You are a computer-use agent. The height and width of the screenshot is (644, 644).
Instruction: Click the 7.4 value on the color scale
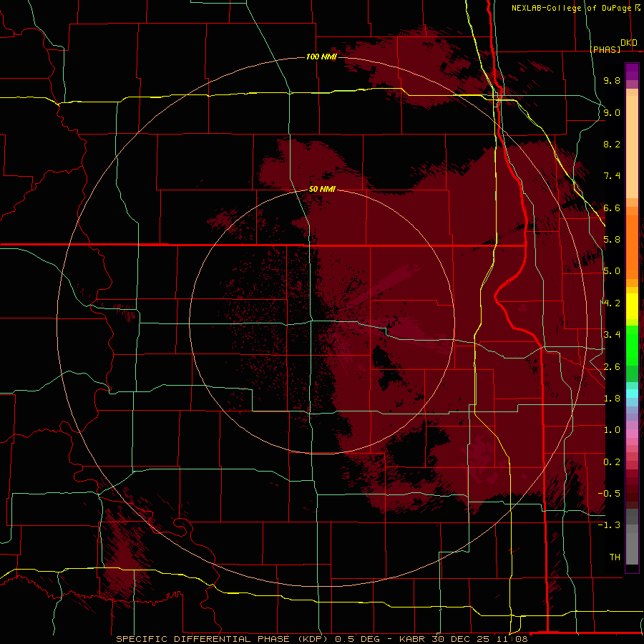pos(612,176)
